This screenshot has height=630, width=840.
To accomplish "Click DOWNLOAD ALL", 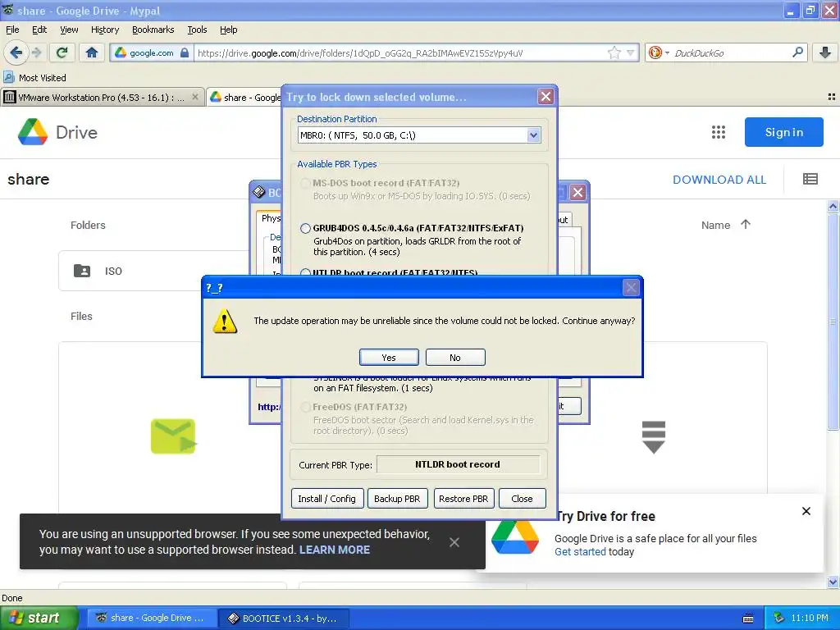I will [x=719, y=180].
